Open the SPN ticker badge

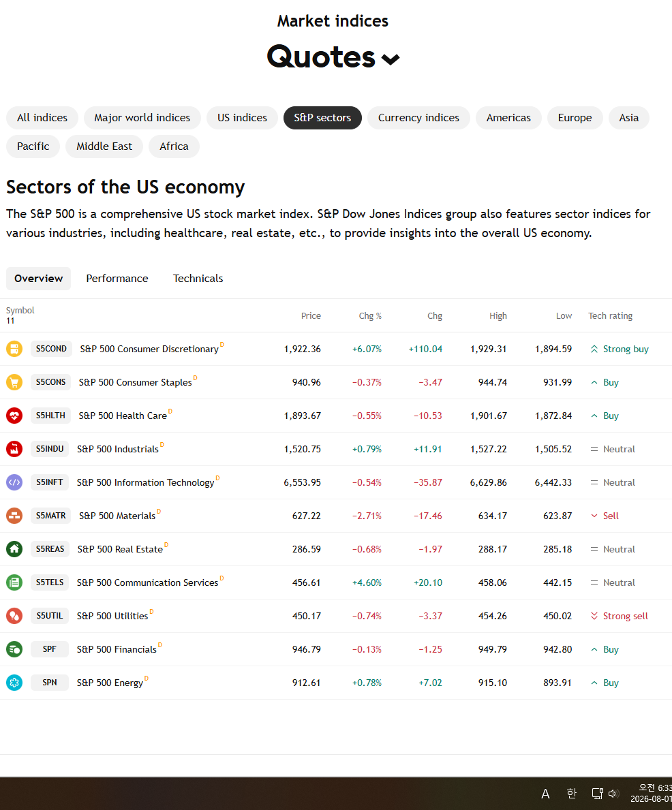click(x=50, y=683)
